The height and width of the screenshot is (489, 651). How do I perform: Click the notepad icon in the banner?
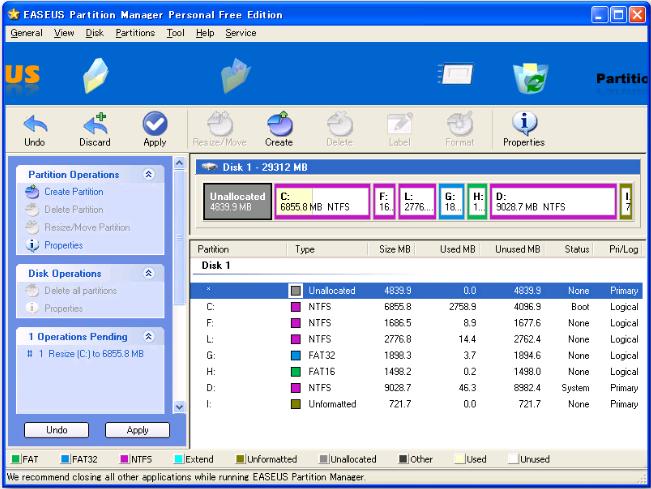[x=455, y=74]
